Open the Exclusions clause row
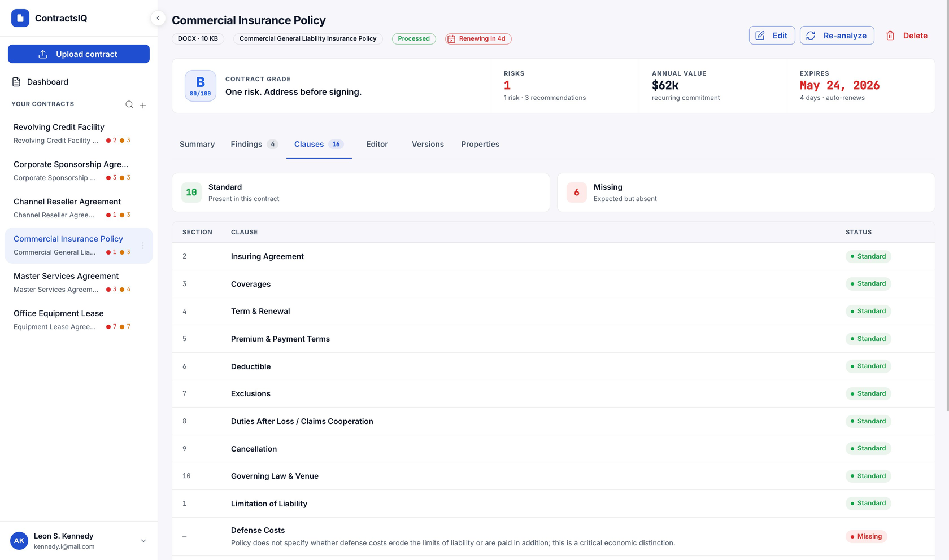Image resolution: width=949 pixels, height=560 pixels. point(553,394)
